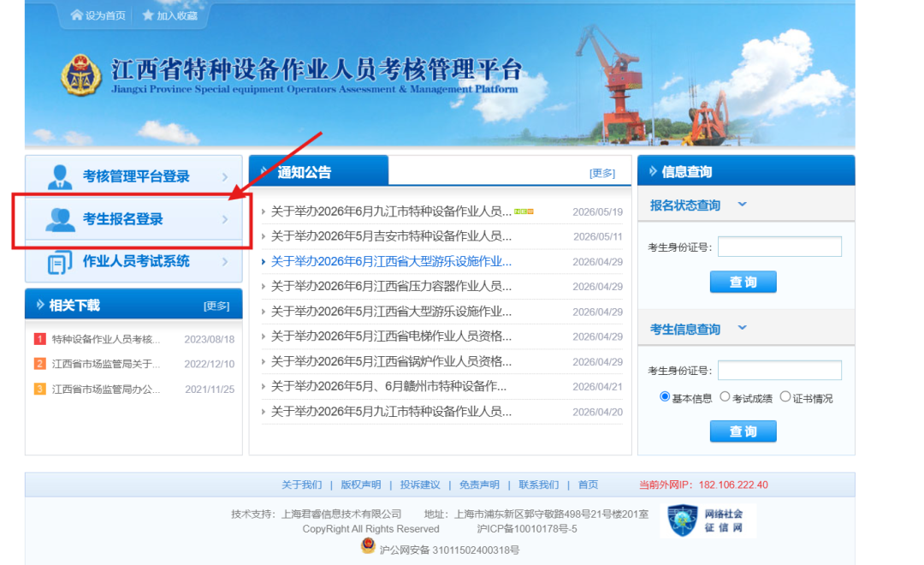The width and height of the screenshot is (924, 565).
Task: Open notice about 2026年6月九江市特种设备作业人员
Action: (391, 211)
